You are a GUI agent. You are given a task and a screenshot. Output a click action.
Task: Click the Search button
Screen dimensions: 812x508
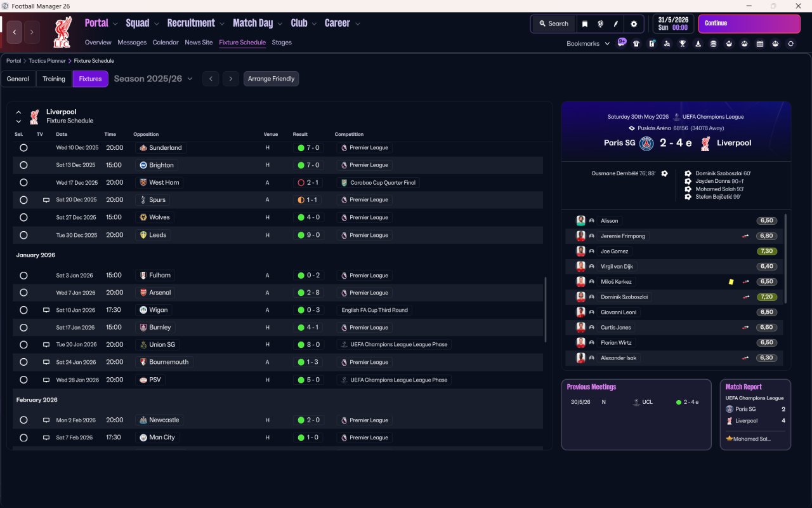pyautogui.click(x=554, y=23)
